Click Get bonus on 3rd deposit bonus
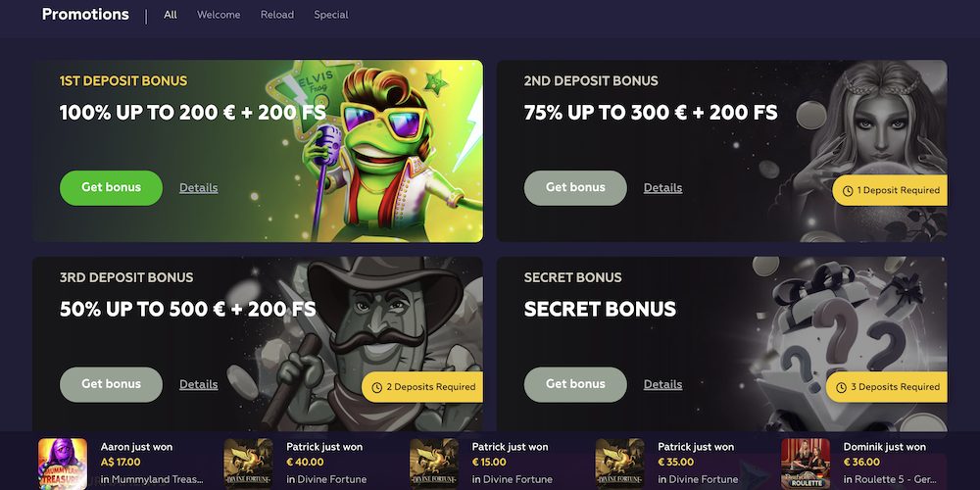 click(x=112, y=384)
